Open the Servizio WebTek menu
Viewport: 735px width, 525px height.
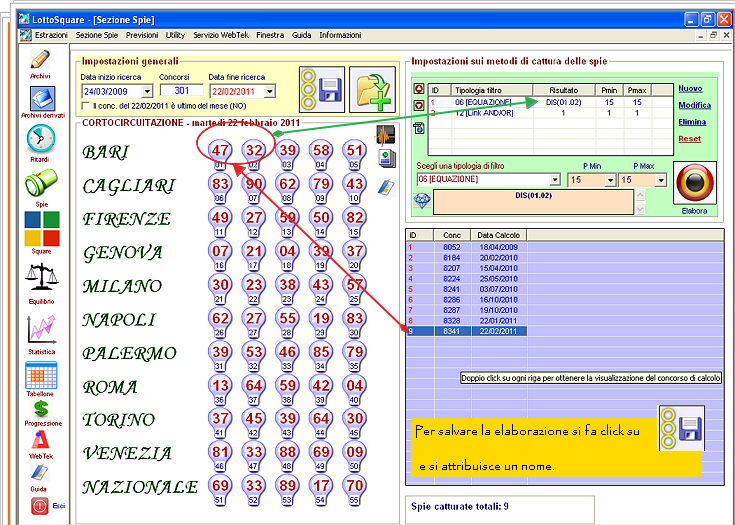(x=221, y=35)
